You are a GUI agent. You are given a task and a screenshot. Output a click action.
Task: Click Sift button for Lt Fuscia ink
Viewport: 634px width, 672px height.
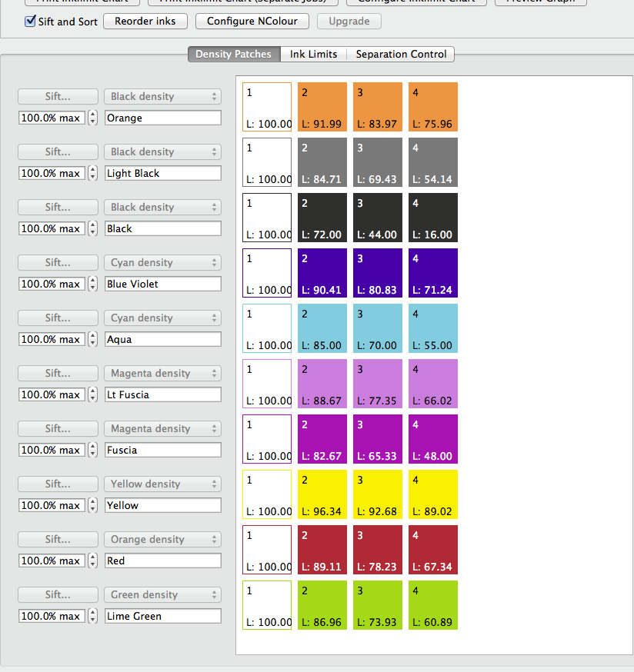(x=58, y=373)
